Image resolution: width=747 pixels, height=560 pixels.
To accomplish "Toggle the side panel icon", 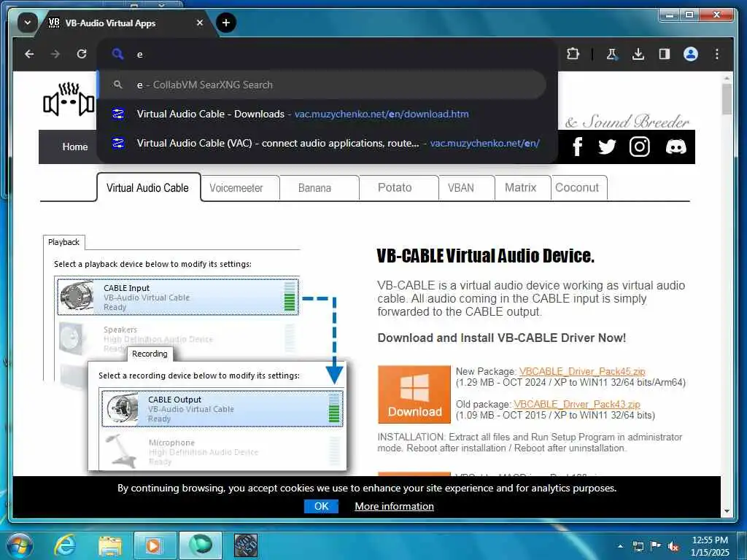I will pos(664,54).
